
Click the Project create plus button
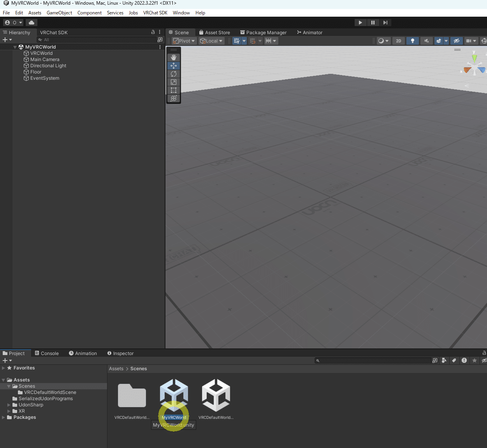coord(7,360)
